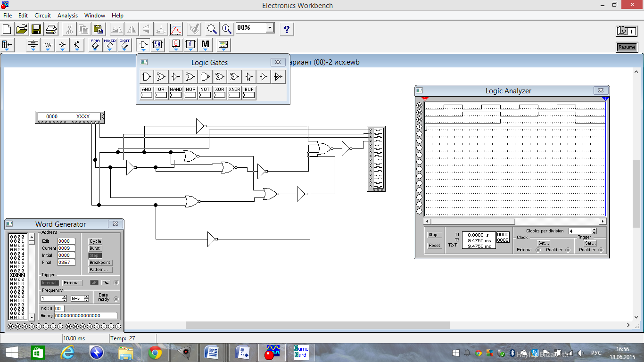
Task: Click Reset in Logic Analyzer
Action: click(434, 246)
